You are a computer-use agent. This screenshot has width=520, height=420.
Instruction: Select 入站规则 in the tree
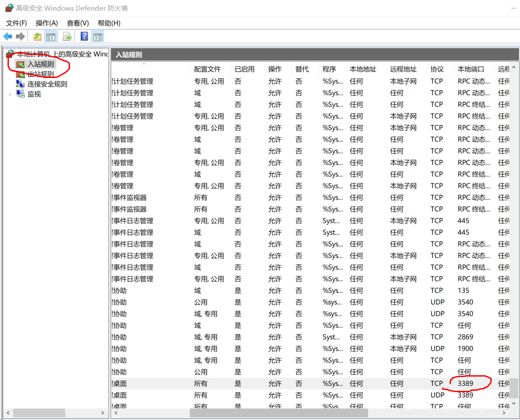pyautogui.click(x=40, y=64)
